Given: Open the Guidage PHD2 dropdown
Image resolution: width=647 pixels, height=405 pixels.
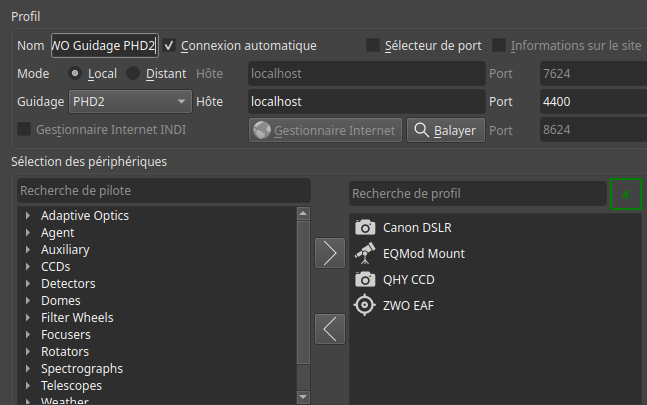Looking at the screenshot, I should click(129, 102).
